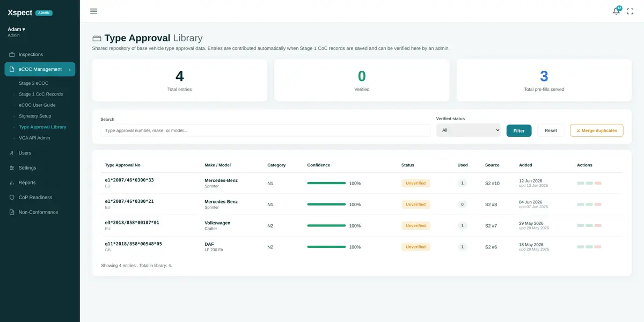Click the Used count 0 badge

462,204
